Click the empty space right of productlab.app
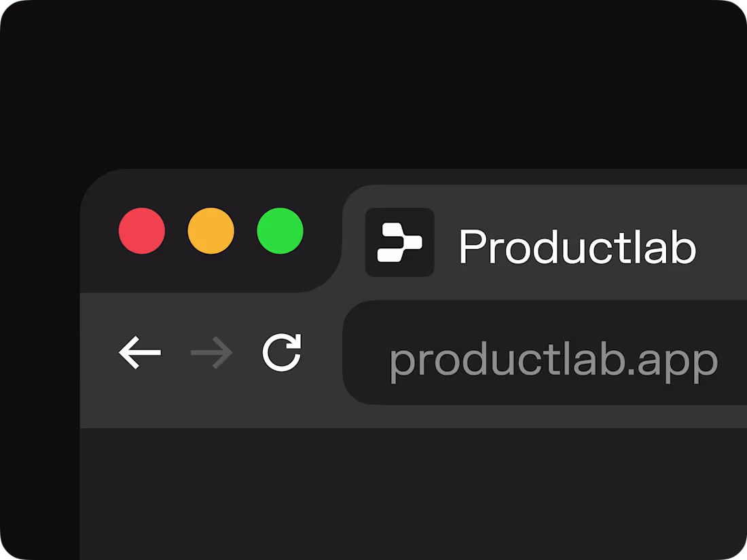The width and height of the screenshot is (747, 560). pyautogui.click(x=733, y=352)
